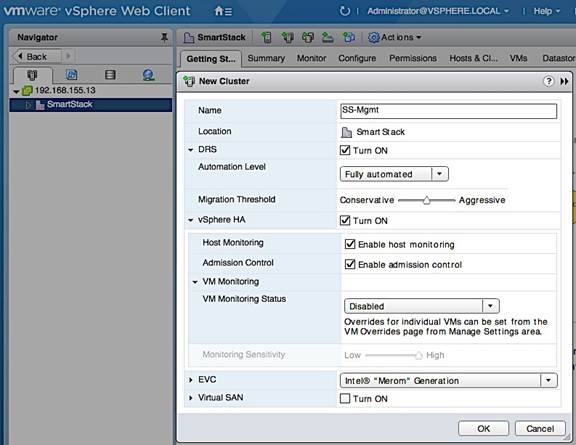Viewport: 576px width, 445px height.
Task: Switch to the Configure tab
Action: click(x=357, y=58)
